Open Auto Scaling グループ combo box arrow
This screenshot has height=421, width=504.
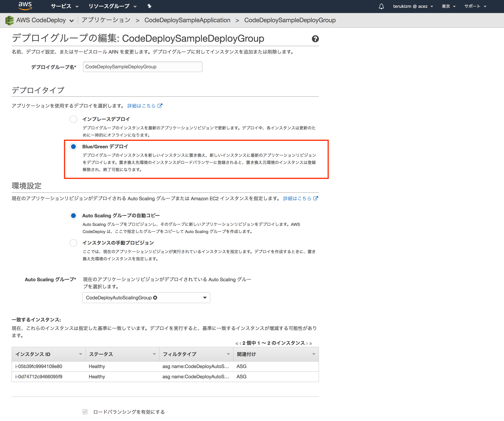click(205, 298)
